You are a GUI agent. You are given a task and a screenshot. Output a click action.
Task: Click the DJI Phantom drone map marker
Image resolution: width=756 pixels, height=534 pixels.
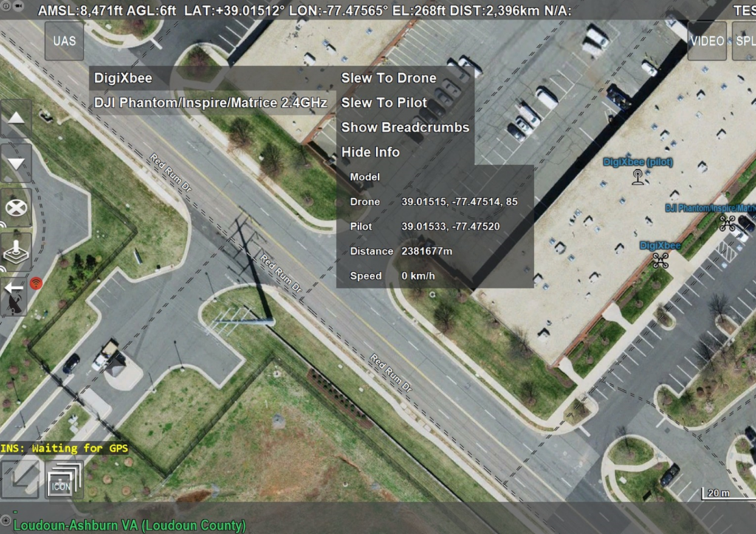point(727,223)
